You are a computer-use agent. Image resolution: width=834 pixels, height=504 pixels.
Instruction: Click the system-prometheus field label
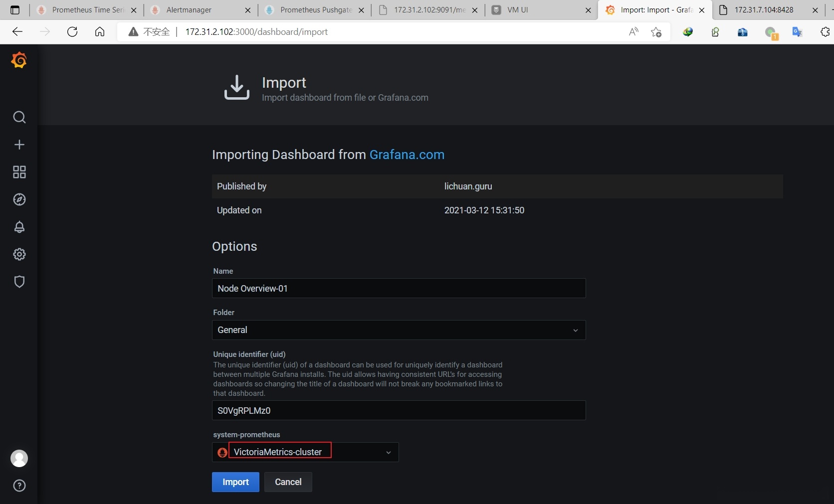tap(246, 435)
